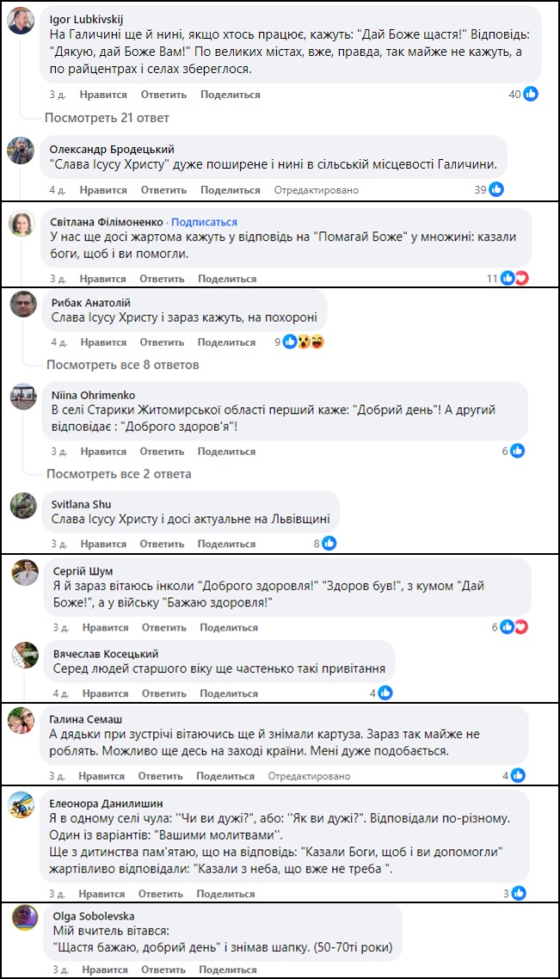This screenshot has width=560, height=979.
Task: Click the like reaction icon on Igor Lubkivskij's comment
Action: point(531,94)
